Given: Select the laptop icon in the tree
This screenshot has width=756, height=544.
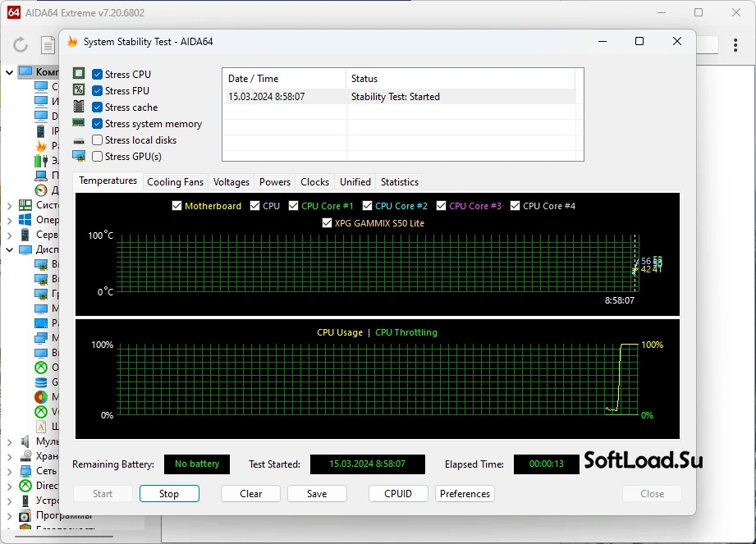Looking at the screenshot, I should (41, 176).
